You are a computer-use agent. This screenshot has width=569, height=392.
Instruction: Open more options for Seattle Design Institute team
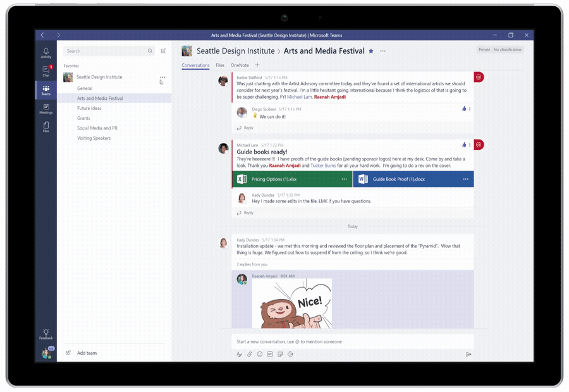[x=162, y=77]
